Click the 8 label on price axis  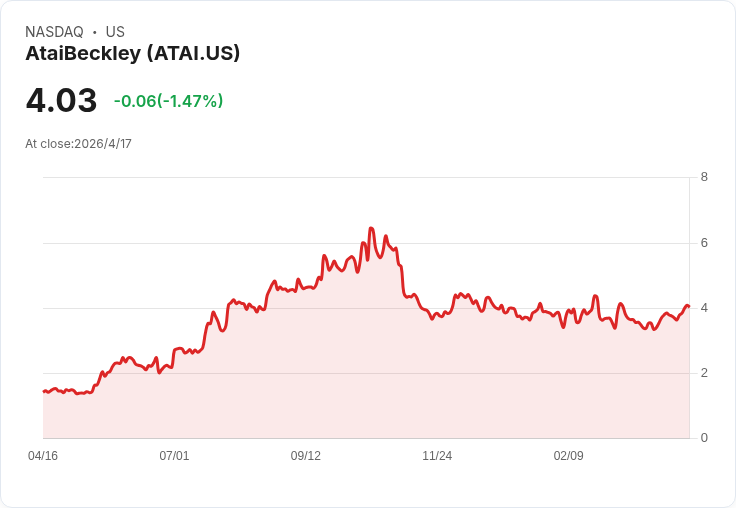(704, 178)
